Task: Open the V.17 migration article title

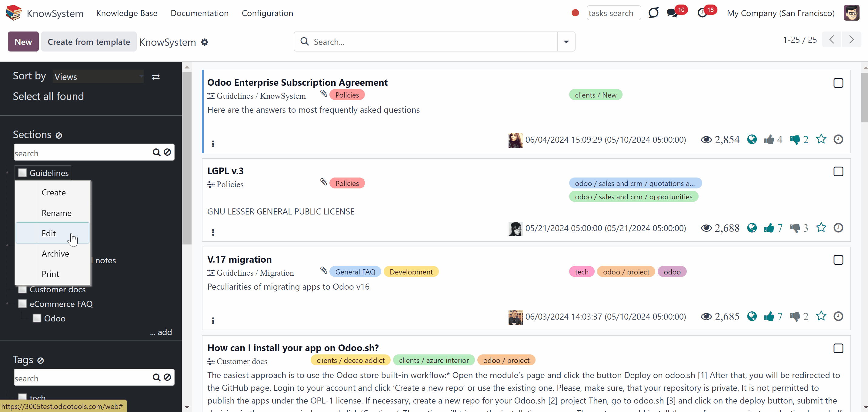Action: pyautogui.click(x=239, y=259)
